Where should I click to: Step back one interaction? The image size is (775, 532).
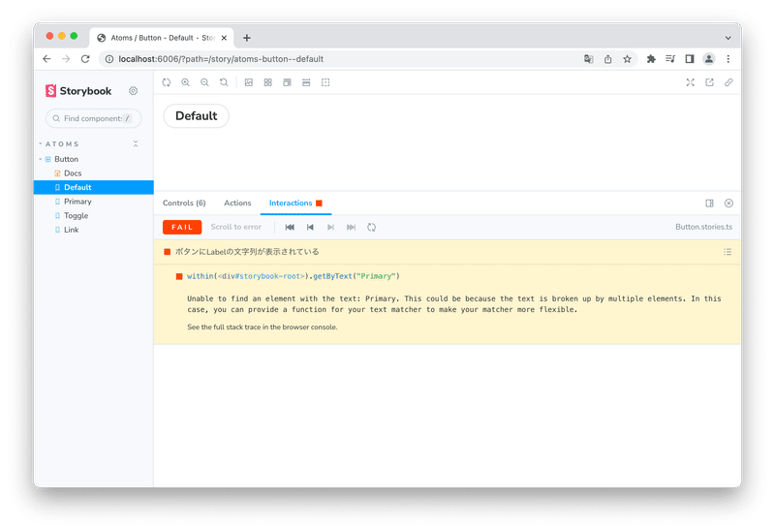click(x=310, y=228)
